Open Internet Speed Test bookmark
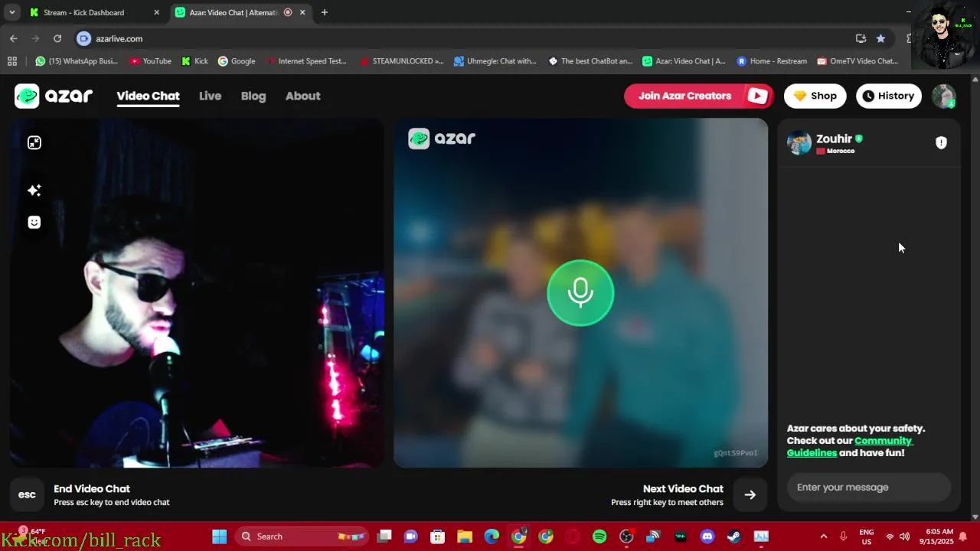980x551 pixels. click(x=306, y=61)
